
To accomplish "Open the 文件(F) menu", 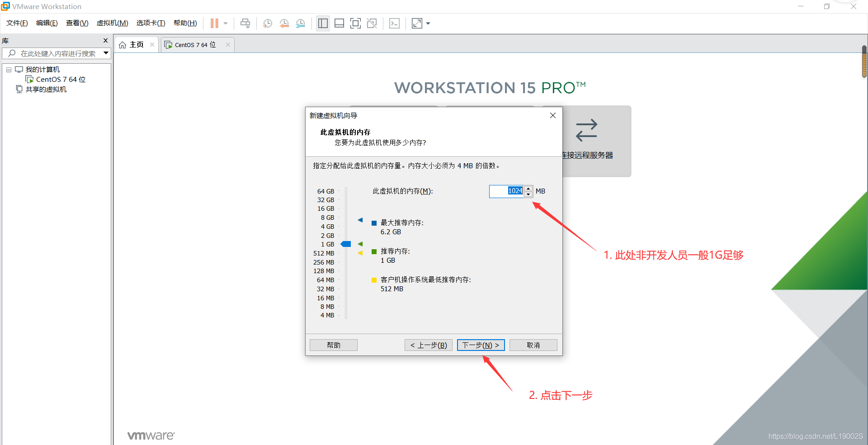I will point(17,23).
